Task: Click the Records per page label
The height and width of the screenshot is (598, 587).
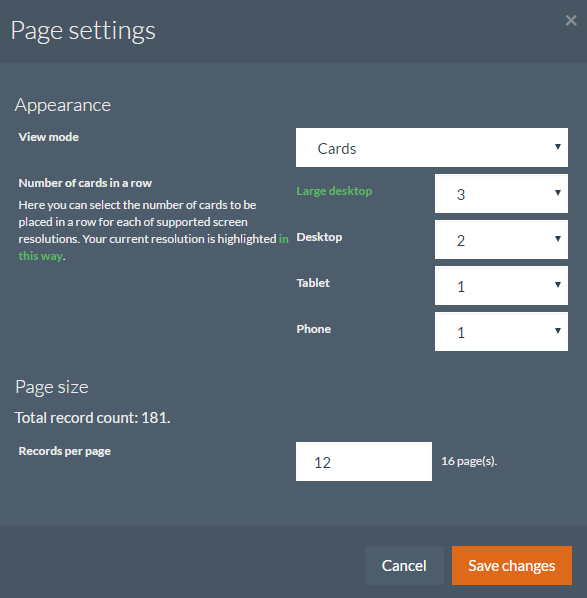Action: click(x=64, y=451)
